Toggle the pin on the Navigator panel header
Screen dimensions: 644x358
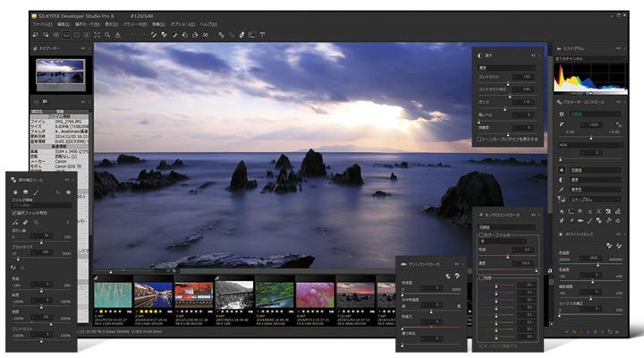(x=82, y=48)
